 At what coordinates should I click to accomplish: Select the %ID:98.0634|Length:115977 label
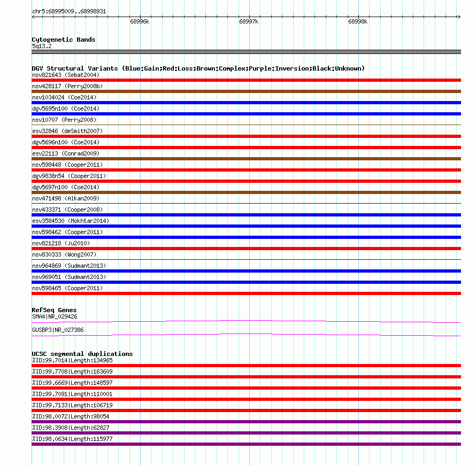click(x=72, y=439)
